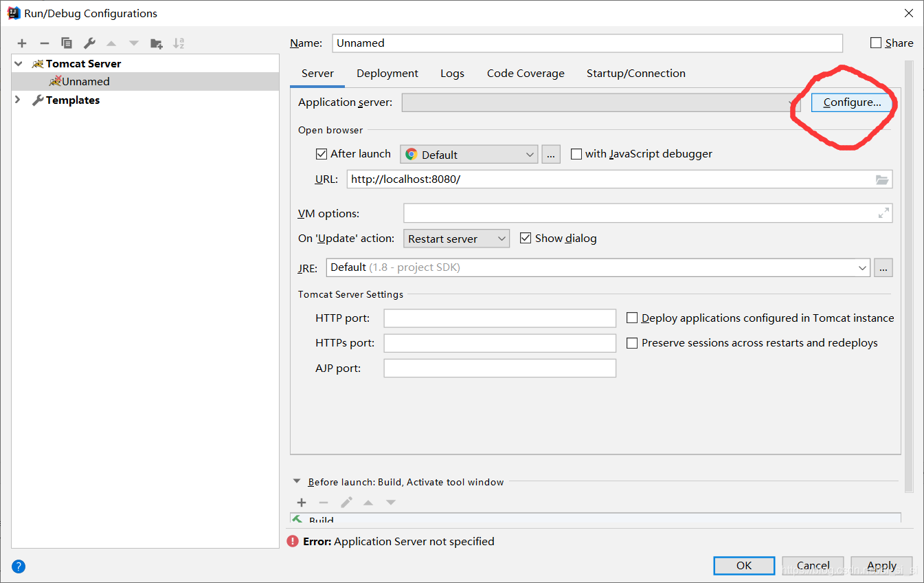
Task: Close the Run/Debug Configurations dialog
Action: (908, 13)
